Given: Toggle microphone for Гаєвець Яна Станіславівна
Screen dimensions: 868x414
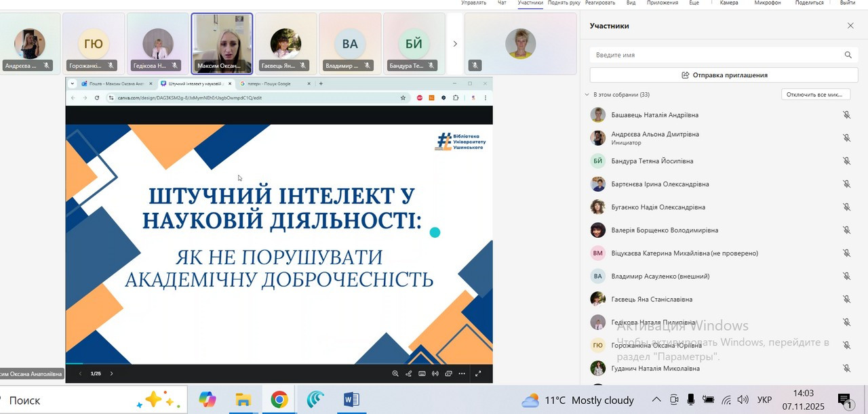Looking at the screenshot, I should tap(846, 299).
